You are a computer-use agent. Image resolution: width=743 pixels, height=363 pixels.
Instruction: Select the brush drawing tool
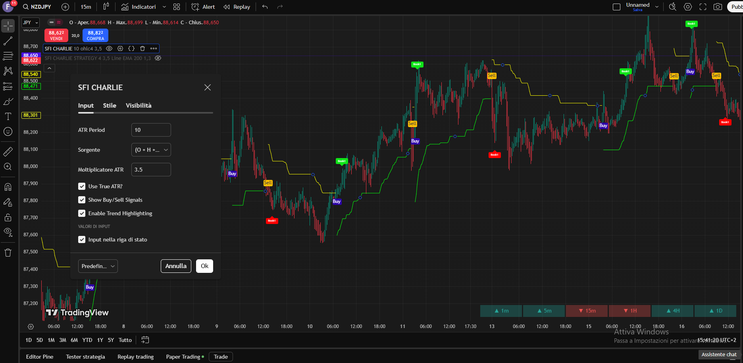coord(8,101)
